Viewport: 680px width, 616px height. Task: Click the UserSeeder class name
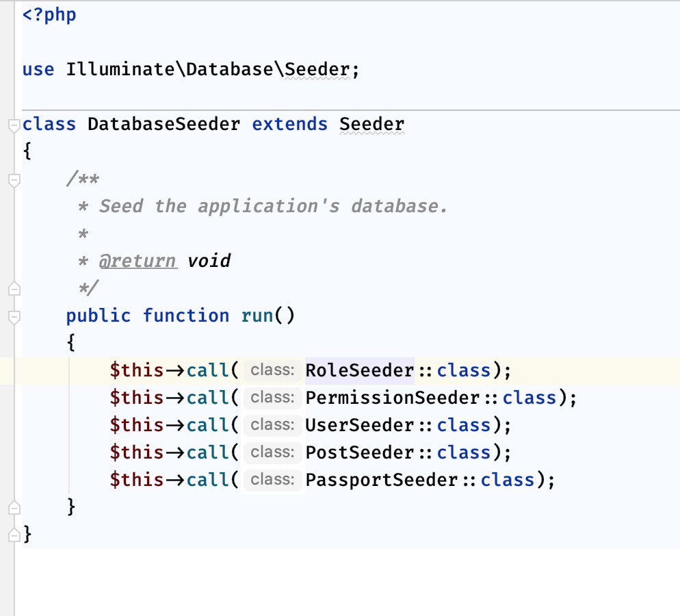click(x=360, y=425)
